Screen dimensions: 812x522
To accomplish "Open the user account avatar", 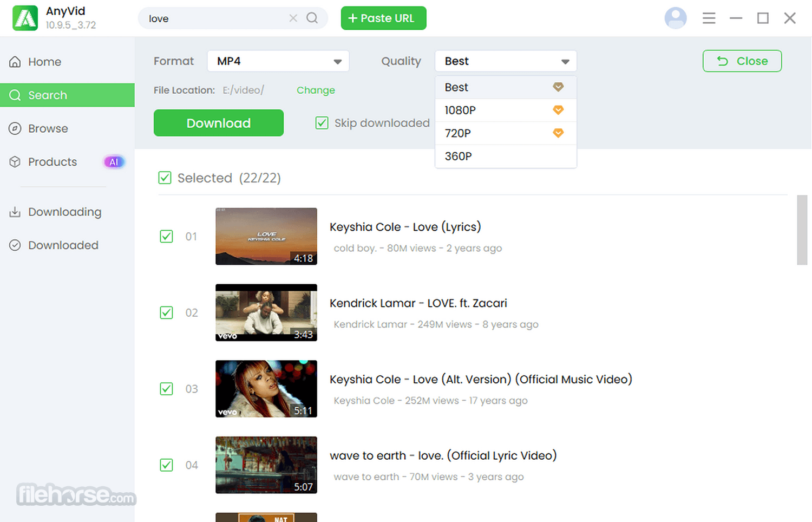I will coord(676,18).
